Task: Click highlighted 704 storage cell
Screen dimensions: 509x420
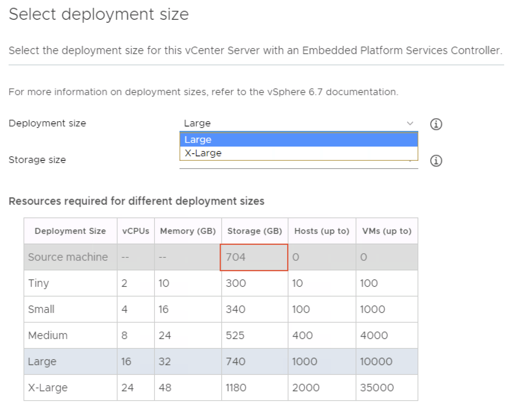Action: (x=254, y=257)
